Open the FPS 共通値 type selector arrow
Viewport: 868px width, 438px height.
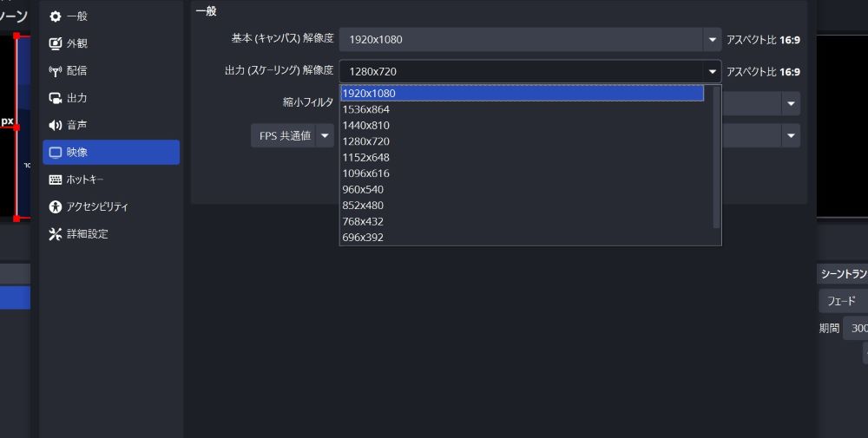(325, 135)
